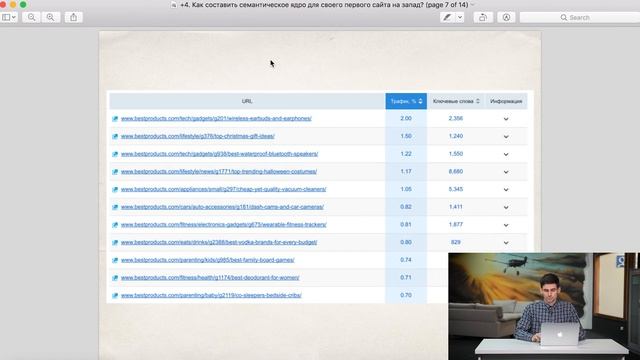Screen dimensions: 640x360
Task: Open the top-trending-halloween-costumes link
Action: point(219,171)
